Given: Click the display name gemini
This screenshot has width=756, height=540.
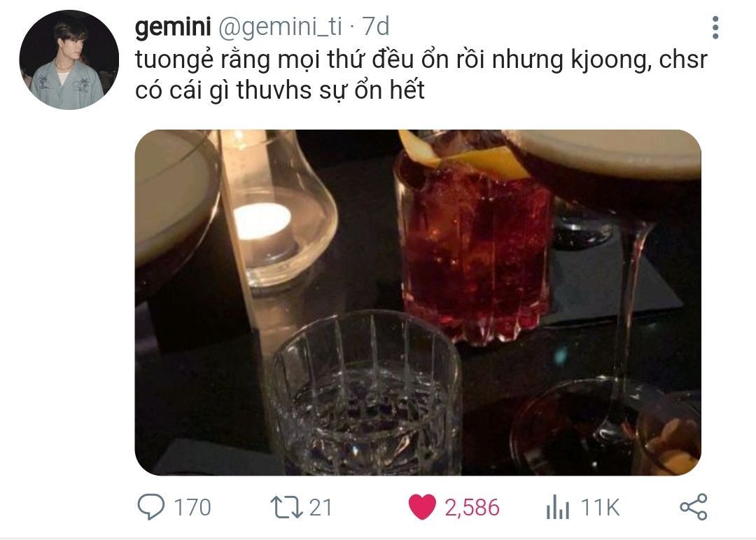Looking at the screenshot, I should (x=173, y=27).
